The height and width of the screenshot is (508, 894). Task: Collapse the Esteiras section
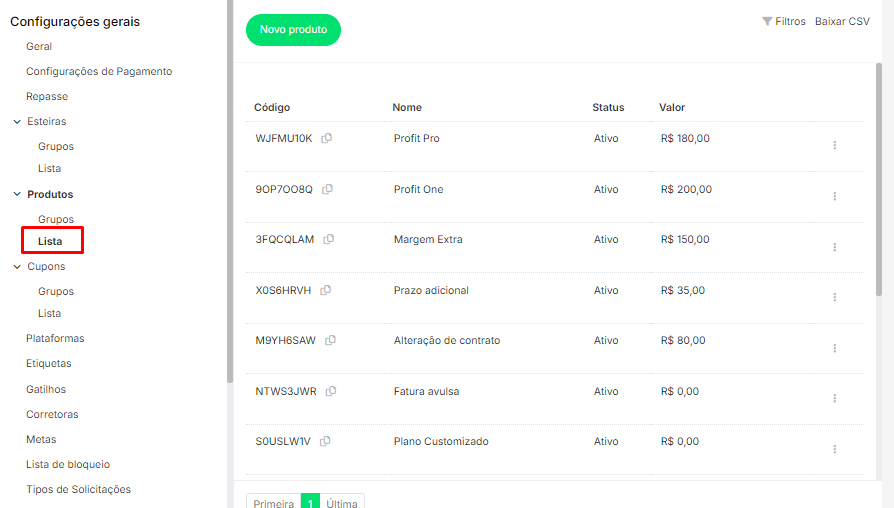[x=17, y=122]
